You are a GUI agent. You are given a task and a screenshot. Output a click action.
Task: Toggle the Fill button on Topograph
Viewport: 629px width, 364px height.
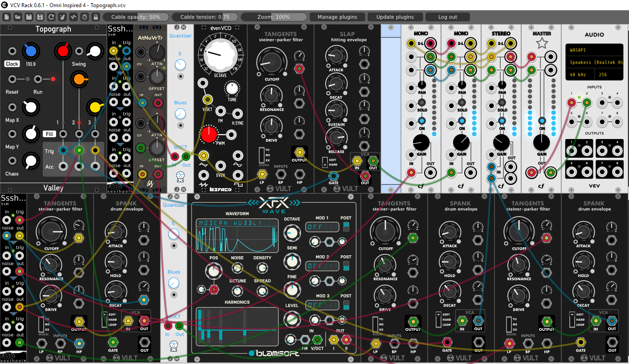coord(49,134)
